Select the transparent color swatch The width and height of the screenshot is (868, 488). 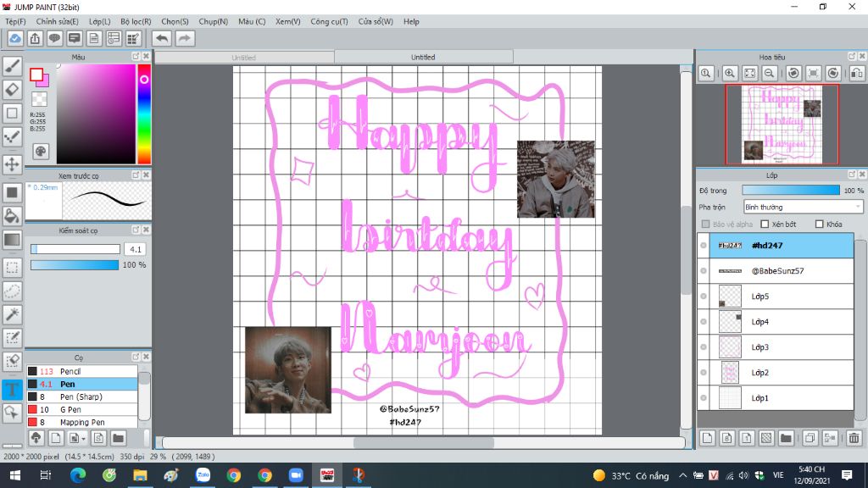tap(39, 99)
